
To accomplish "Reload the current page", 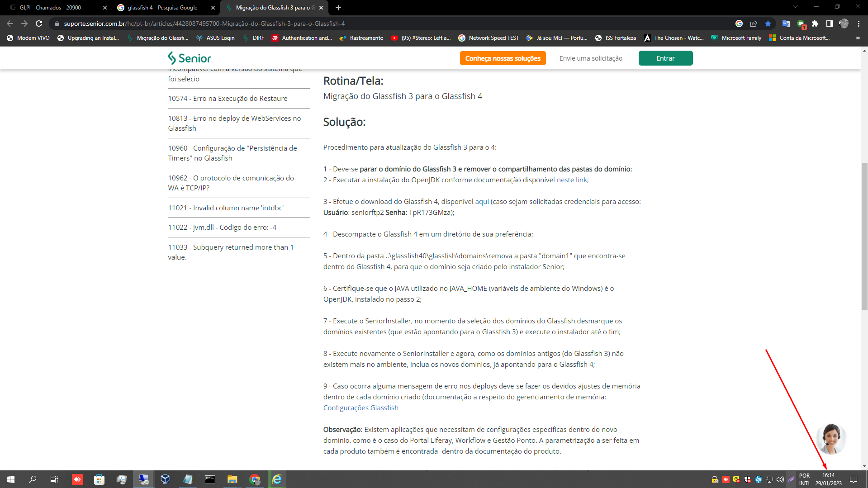I will click(x=39, y=24).
